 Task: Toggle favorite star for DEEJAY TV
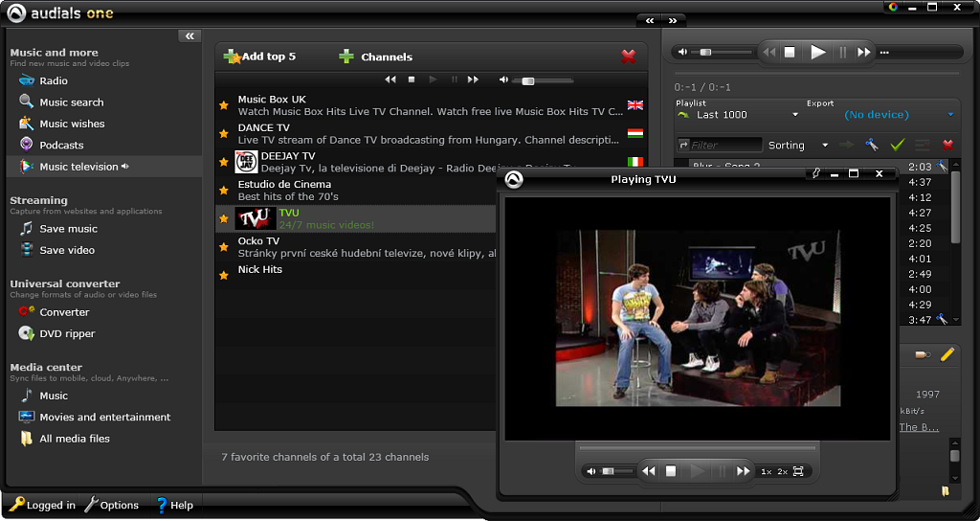point(224,162)
